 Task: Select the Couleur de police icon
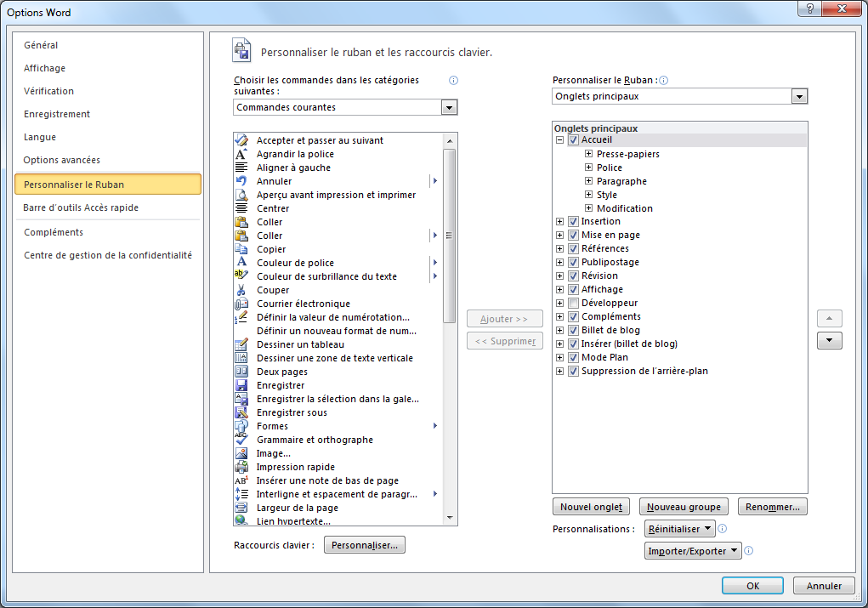tap(241, 263)
